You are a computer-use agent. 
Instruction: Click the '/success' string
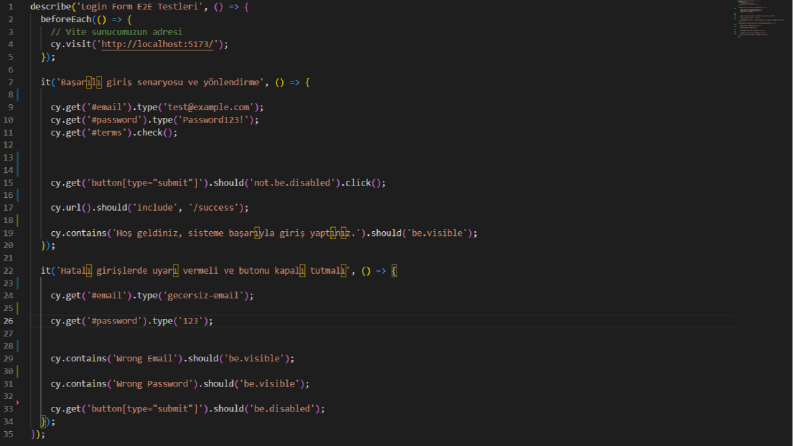pyautogui.click(x=213, y=207)
